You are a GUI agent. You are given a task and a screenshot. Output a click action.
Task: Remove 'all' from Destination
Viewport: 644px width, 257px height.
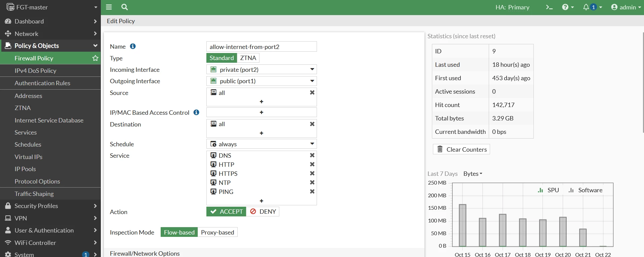312,124
